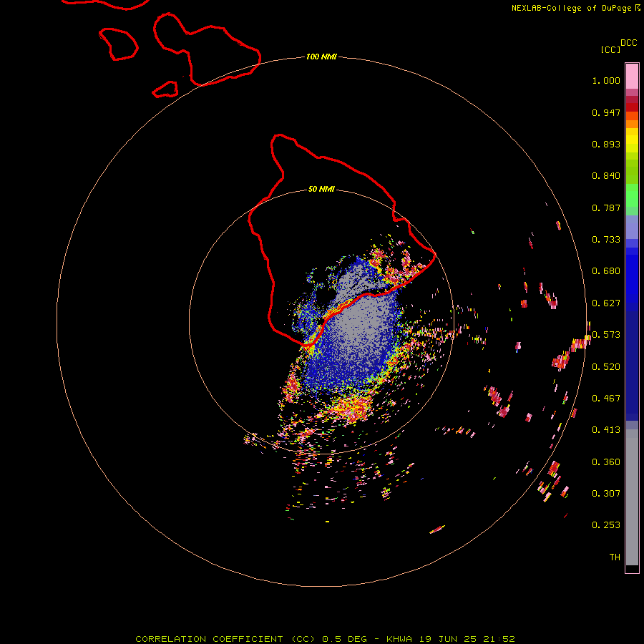Viewport: 644px width, 644px height.
Task: Click the 0.627 scale value
Action: click(x=606, y=303)
